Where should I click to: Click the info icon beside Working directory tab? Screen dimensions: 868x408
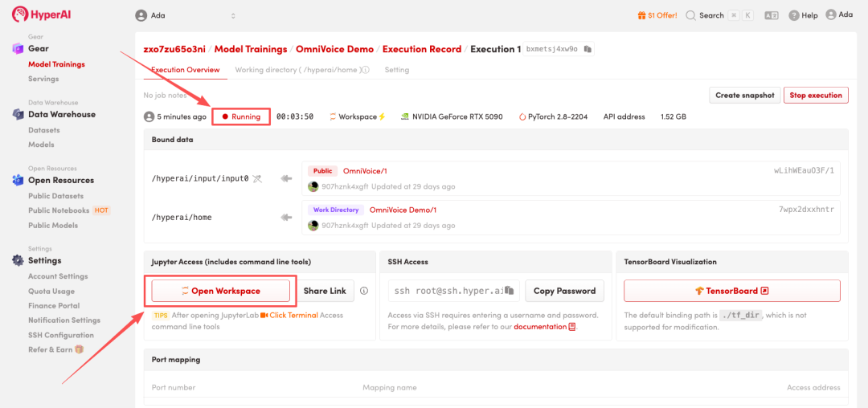[x=366, y=70]
